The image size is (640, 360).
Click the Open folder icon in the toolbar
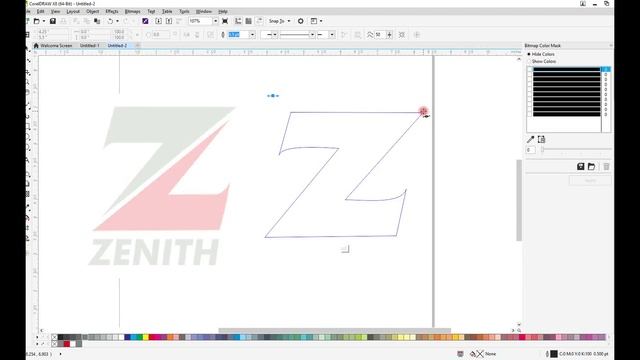coord(37,21)
